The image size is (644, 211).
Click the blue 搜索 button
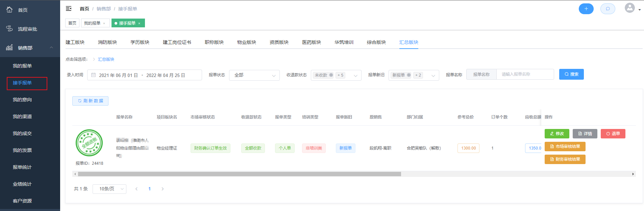[571, 74]
